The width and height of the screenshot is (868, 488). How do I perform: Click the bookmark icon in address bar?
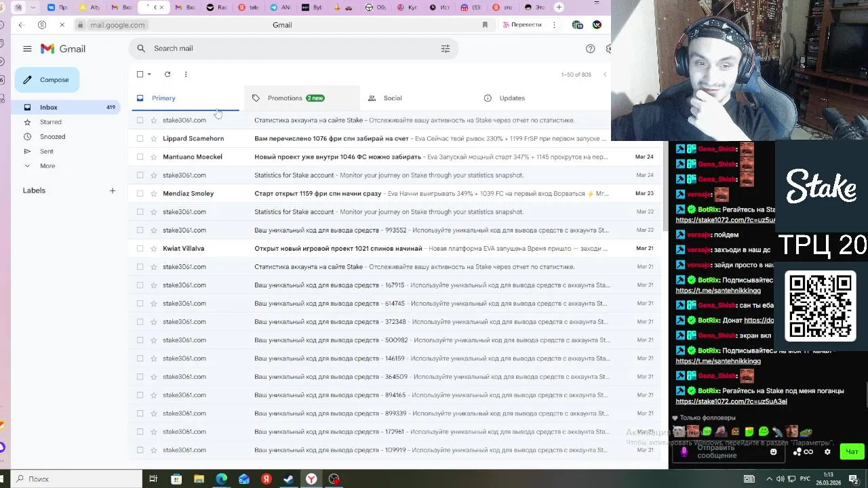[x=485, y=25]
